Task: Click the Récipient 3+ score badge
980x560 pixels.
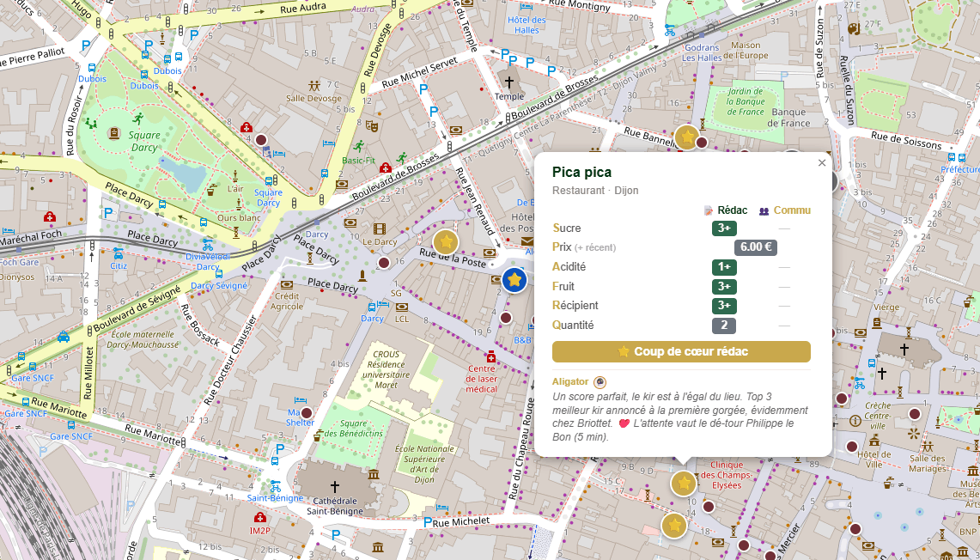Action: coord(724,306)
